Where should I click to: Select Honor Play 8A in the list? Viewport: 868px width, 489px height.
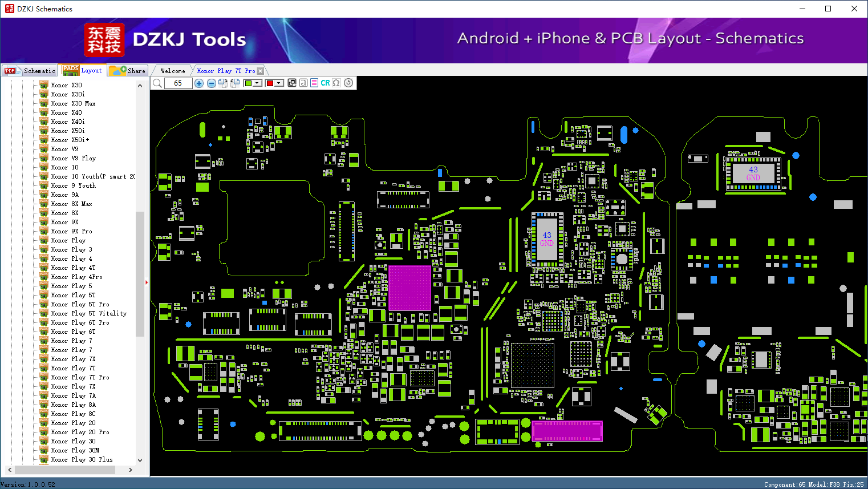[x=73, y=405]
